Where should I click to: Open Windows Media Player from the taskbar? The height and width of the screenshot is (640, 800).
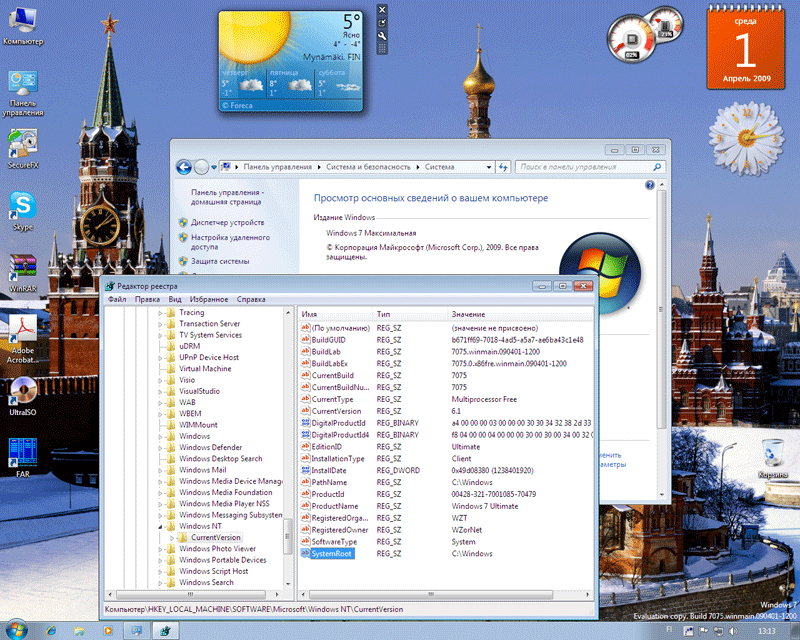tap(108, 631)
